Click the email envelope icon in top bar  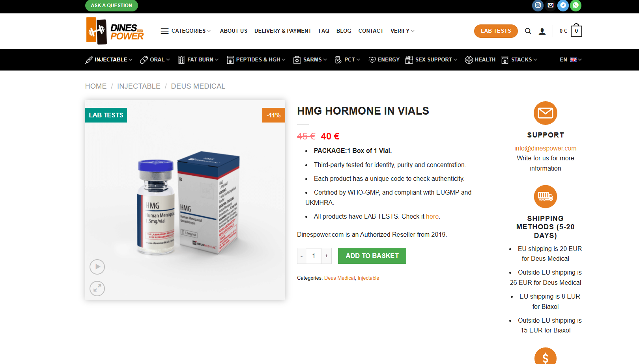point(551,6)
